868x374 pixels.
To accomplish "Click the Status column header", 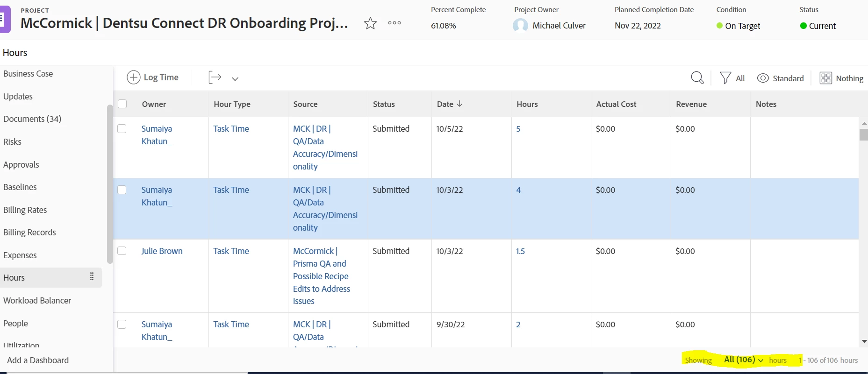I will tap(384, 104).
